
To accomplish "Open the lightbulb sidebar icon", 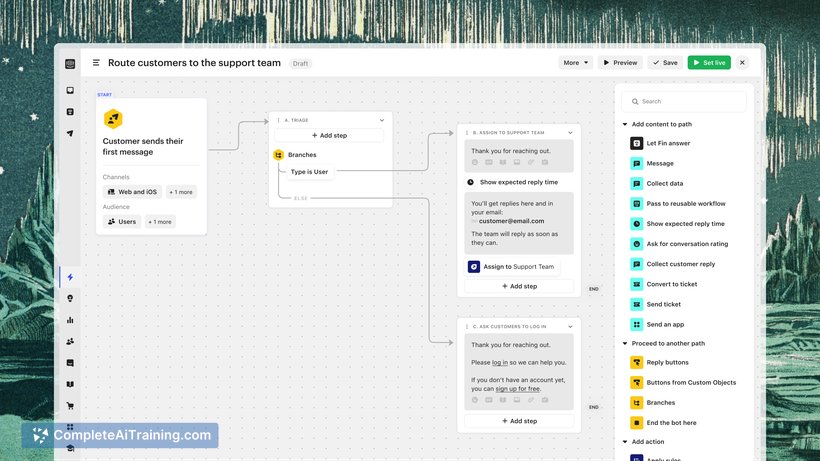I will click(70, 298).
